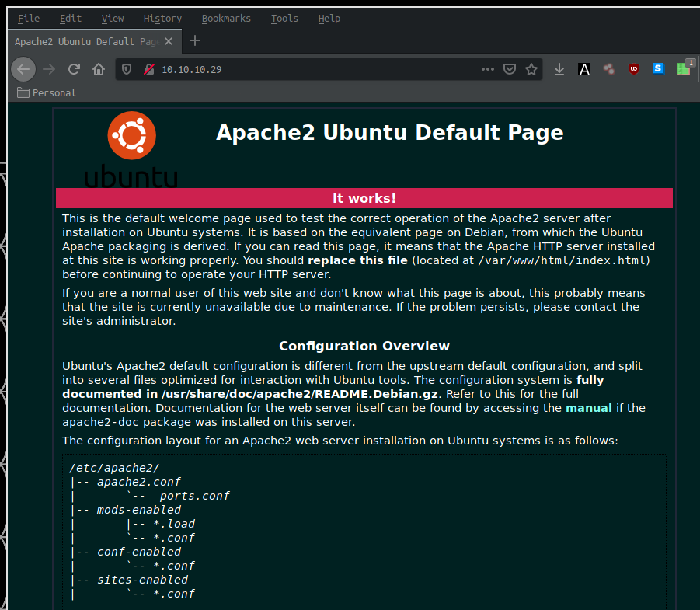Click the 'replace this file' bold text

coord(357,260)
